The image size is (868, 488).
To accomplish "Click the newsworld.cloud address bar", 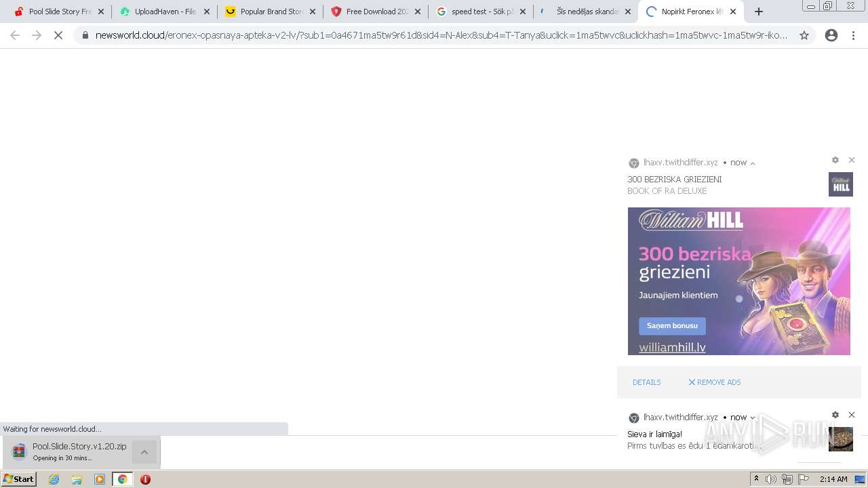I will (x=441, y=35).
